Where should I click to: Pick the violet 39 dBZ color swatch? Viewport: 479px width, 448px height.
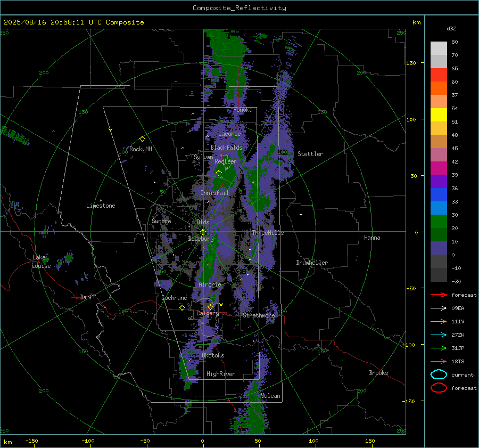coord(439,182)
